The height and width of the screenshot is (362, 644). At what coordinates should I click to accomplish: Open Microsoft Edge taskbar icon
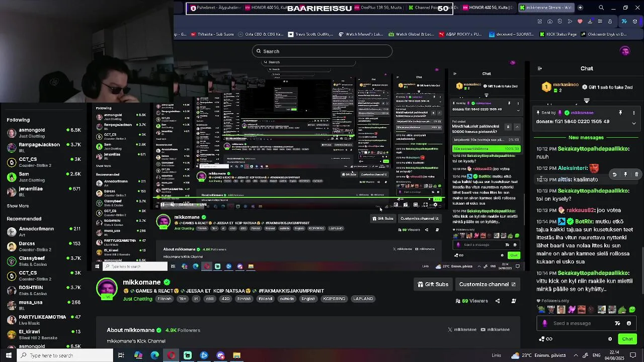click(x=154, y=355)
